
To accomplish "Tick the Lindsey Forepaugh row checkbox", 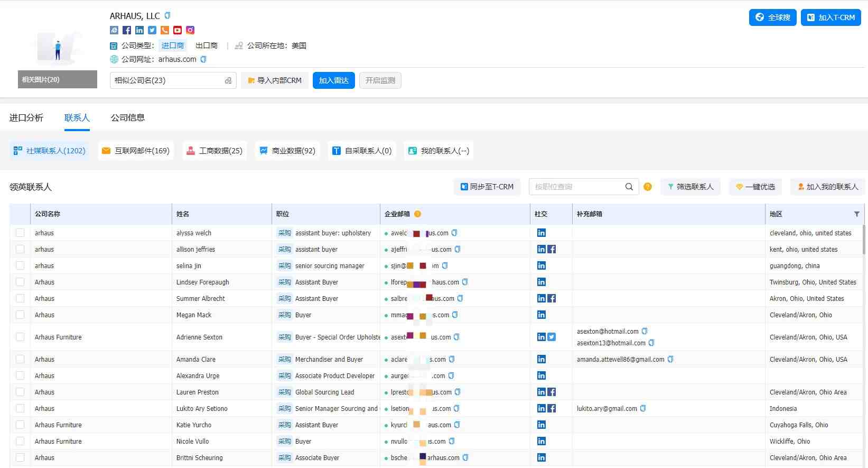I will coord(20,282).
